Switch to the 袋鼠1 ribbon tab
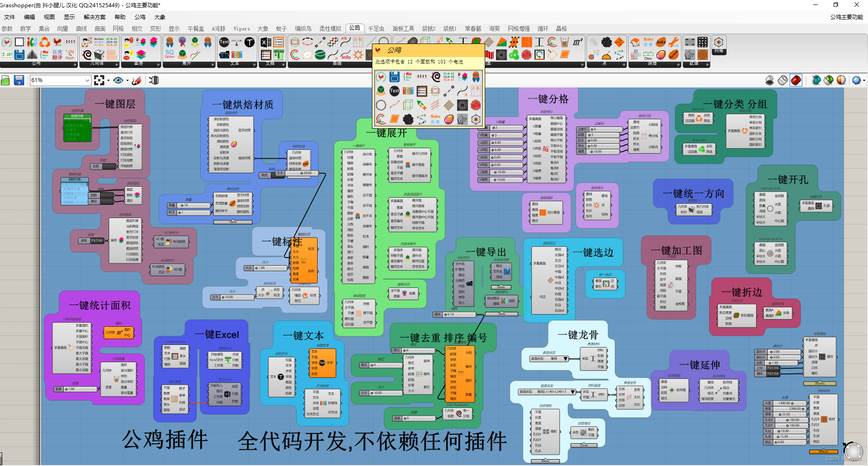 coord(450,28)
